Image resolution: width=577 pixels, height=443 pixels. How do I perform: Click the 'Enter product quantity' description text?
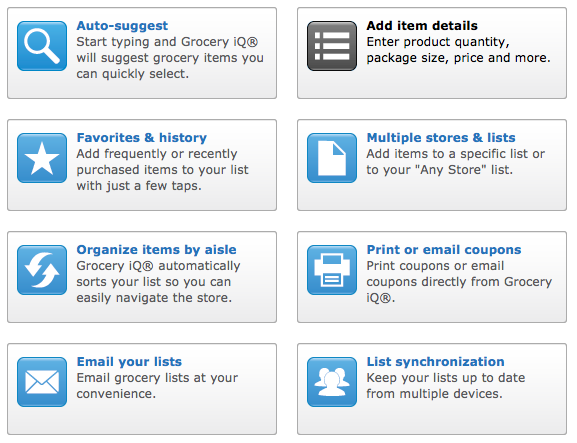(459, 50)
